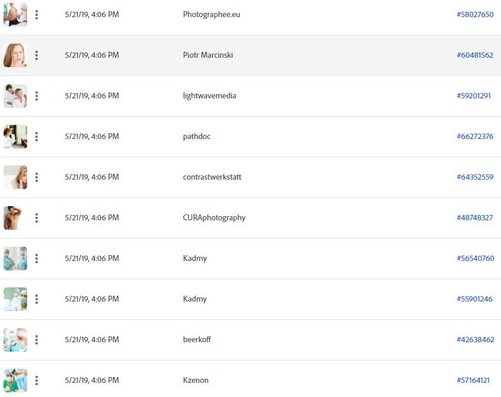Viewport: 501px width, 397px height.
Task: Open three-dot menu for lightwavemedia row
Action: click(37, 96)
